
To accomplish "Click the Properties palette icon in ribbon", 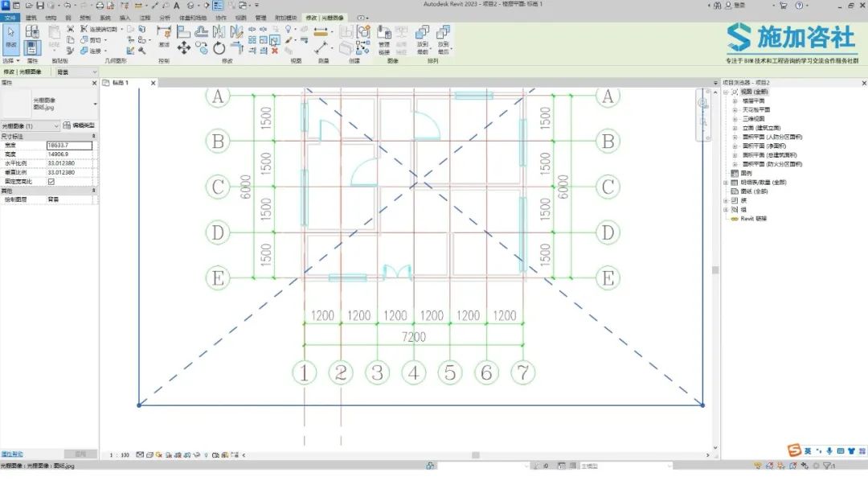I will pyautogui.click(x=32, y=48).
